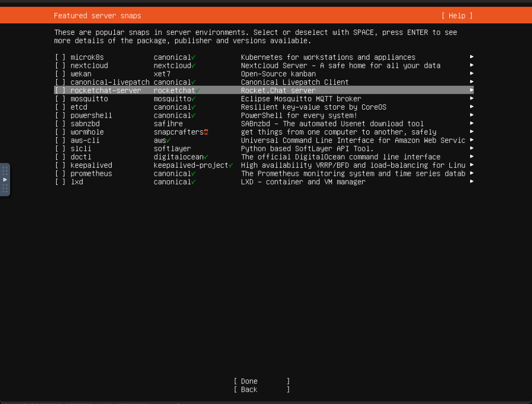Click verified checkmark next to nextcloud publisher

click(x=193, y=66)
